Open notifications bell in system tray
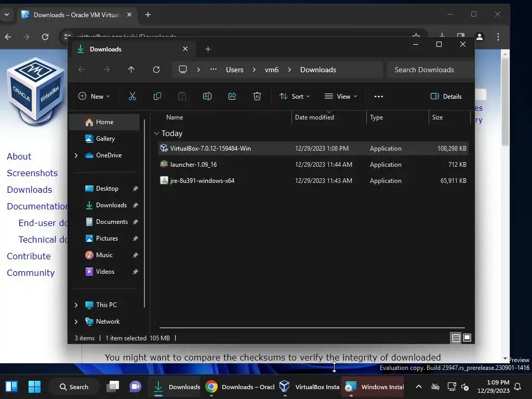Viewport: 532px width, 399px height. (517, 387)
